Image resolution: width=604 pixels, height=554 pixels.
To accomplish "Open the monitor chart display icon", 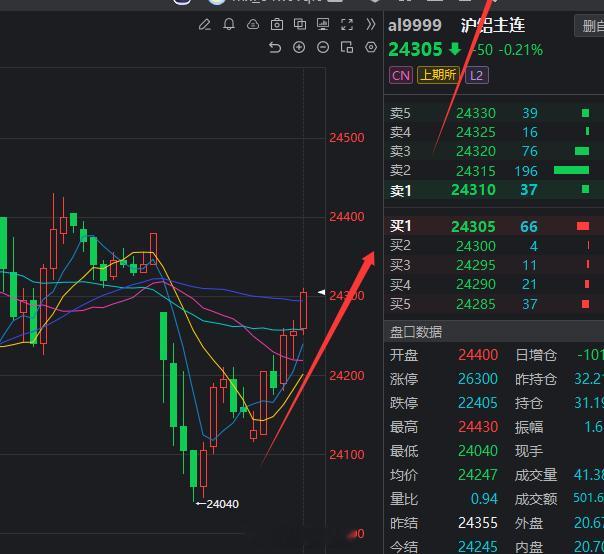I will pyautogui.click(x=323, y=24).
